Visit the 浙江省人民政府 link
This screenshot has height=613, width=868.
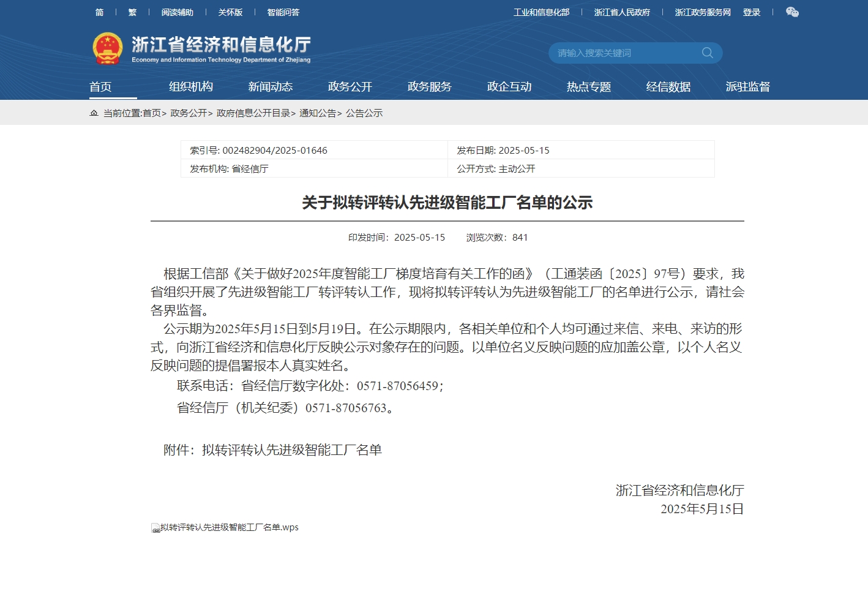tap(622, 12)
